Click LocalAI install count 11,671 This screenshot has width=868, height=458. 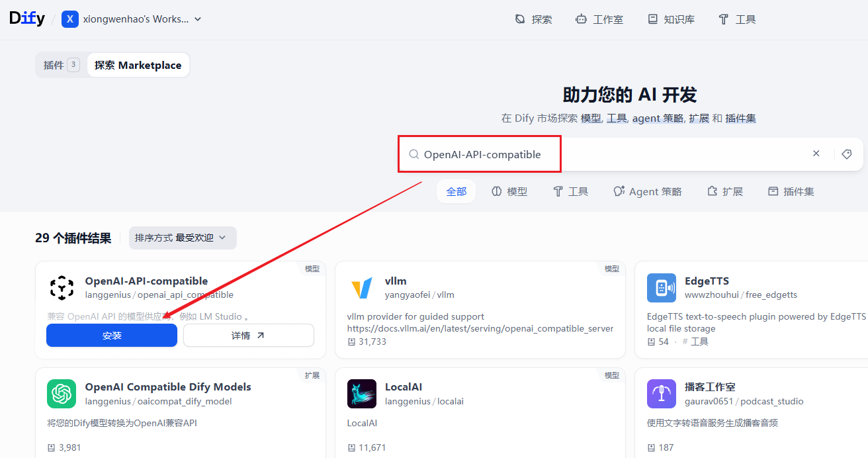(x=367, y=447)
